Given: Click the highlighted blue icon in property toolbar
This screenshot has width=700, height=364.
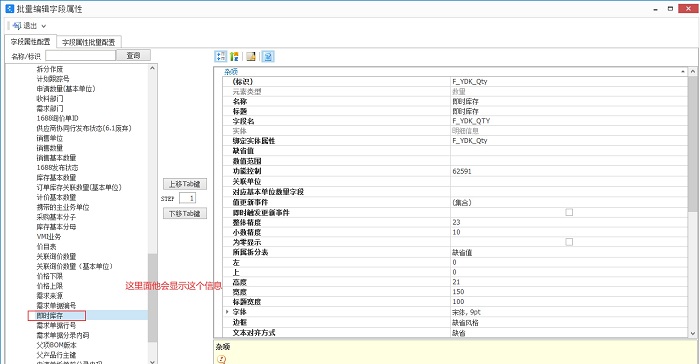Looking at the screenshot, I should 268,56.
